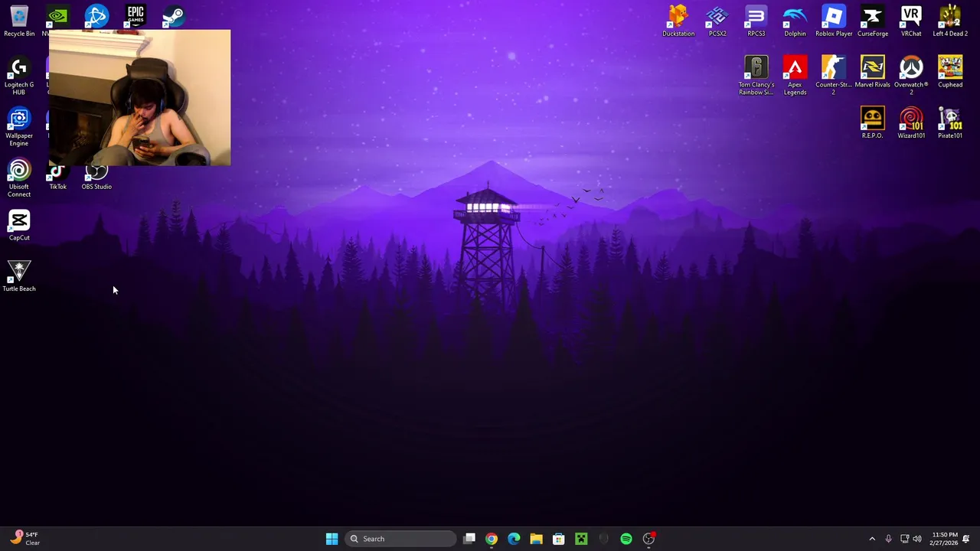Launch PCSX2 emulator shortcut
Viewport: 980px width, 551px height.
717,21
